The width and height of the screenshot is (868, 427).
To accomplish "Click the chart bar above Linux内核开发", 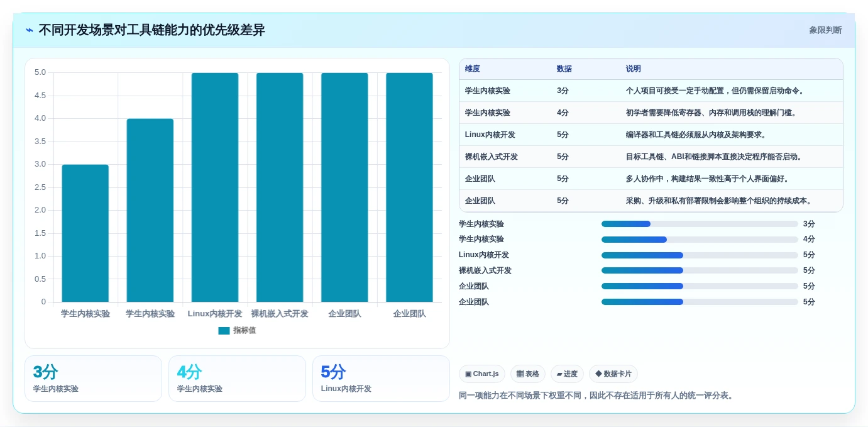I will tap(215, 187).
